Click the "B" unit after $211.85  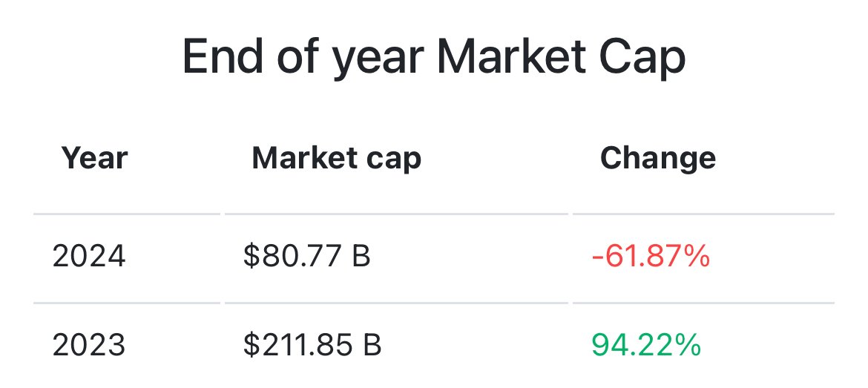coord(372,345)
